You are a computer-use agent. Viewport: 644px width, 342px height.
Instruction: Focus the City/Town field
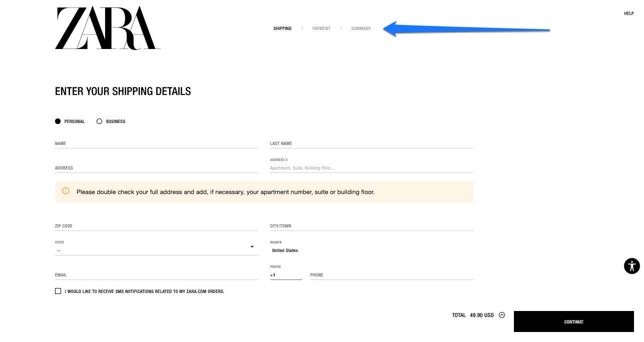tap(372, 226)
